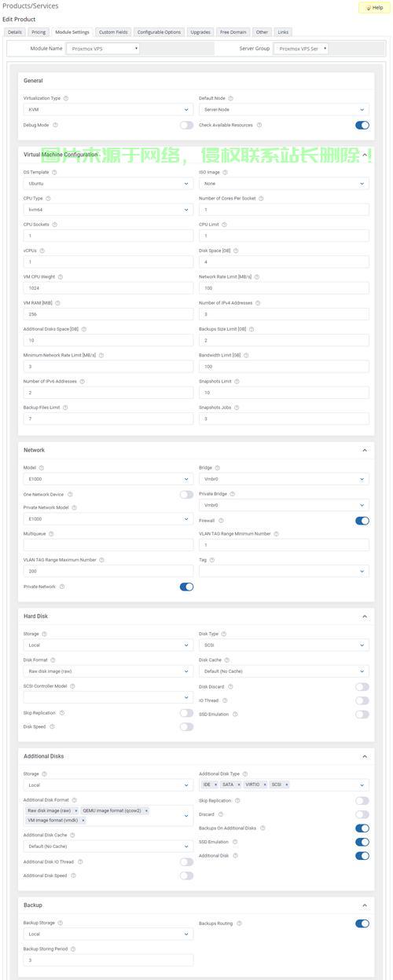The image size is (393, 980).
Task: Collapse the Hard Disk section
Action: tap(365, 616)
